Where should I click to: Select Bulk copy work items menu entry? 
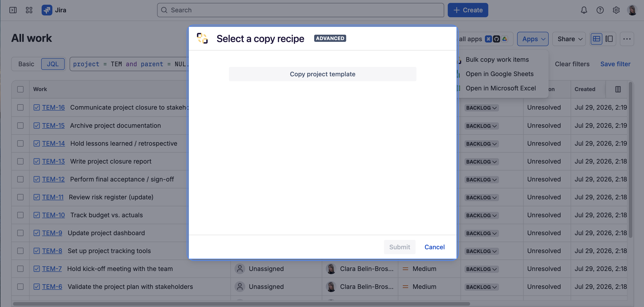pos(497,60)
